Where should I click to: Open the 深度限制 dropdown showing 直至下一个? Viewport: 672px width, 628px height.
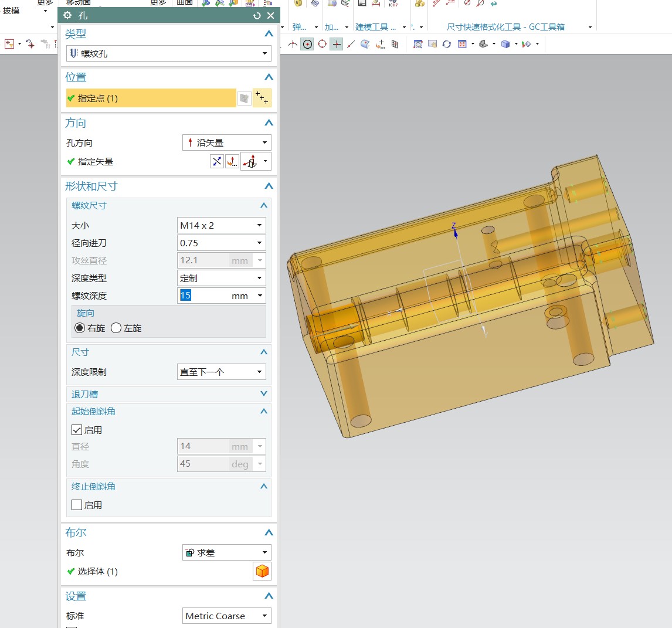coord(221,372)
